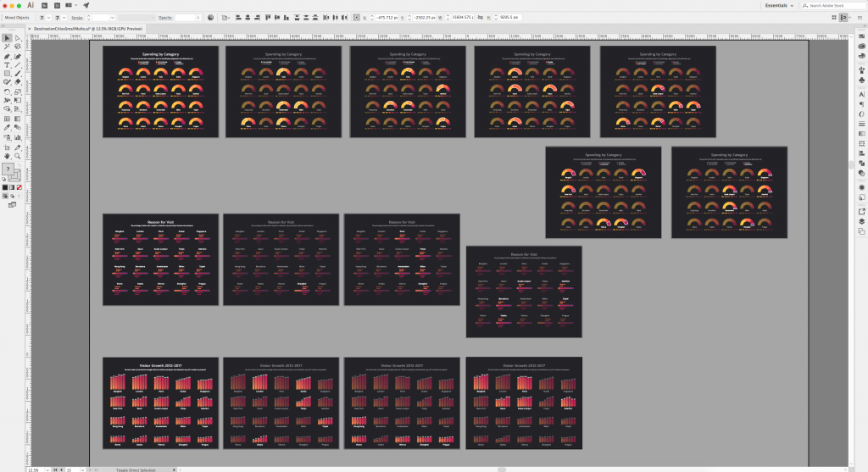Select the Lasso tool
This screenshot has width=868, height=472.
tap(18, 47)
